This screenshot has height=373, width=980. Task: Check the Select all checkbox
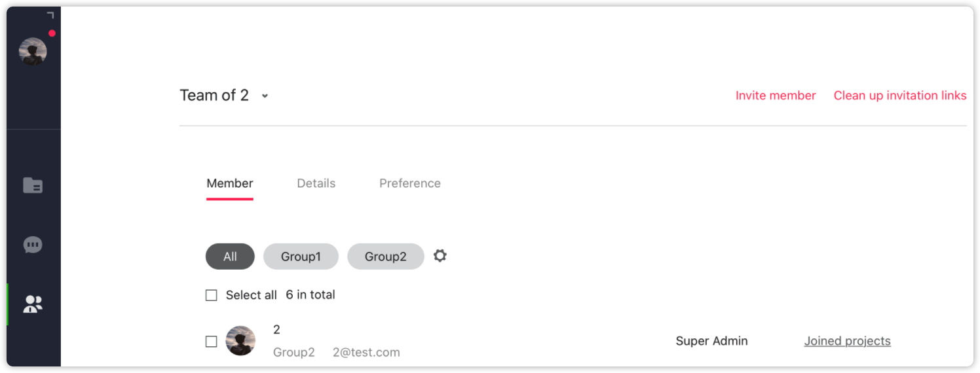click(x=211, y=295)
